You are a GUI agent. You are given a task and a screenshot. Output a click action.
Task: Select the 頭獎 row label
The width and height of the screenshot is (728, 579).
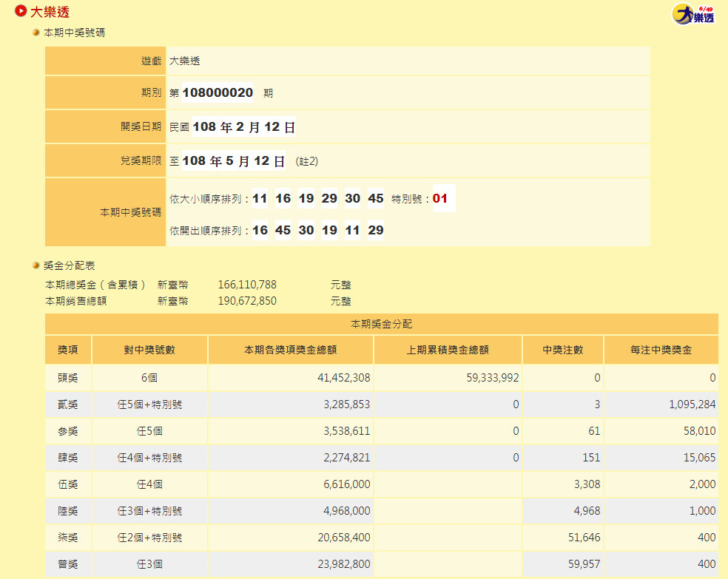coord(68,378)
